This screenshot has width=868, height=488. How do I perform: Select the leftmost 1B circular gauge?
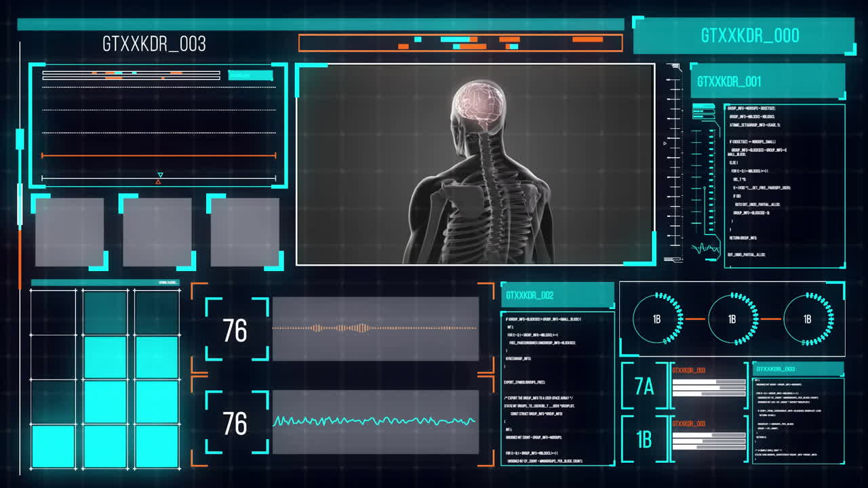tap(657, 319)
